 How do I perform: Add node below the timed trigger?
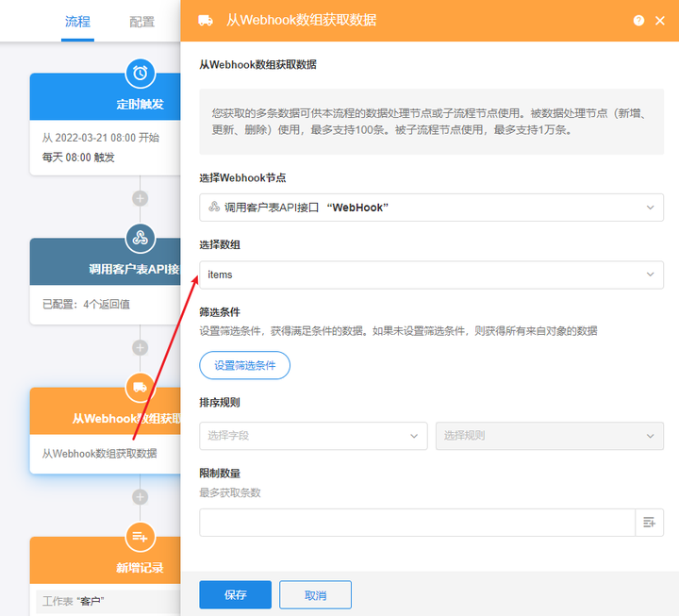[x=140, y=198]
